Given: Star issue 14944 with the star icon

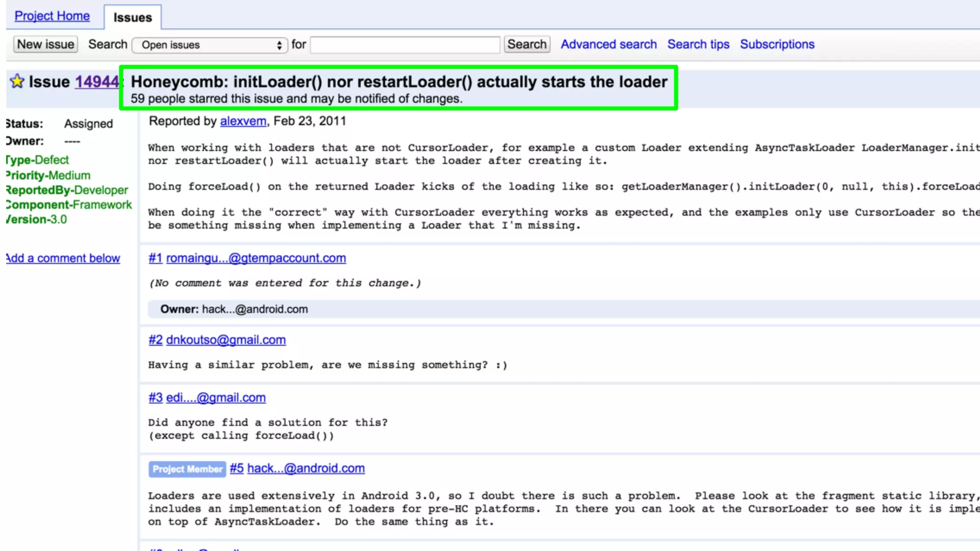Looking at the screenshot, I should [x=17, y=81].
